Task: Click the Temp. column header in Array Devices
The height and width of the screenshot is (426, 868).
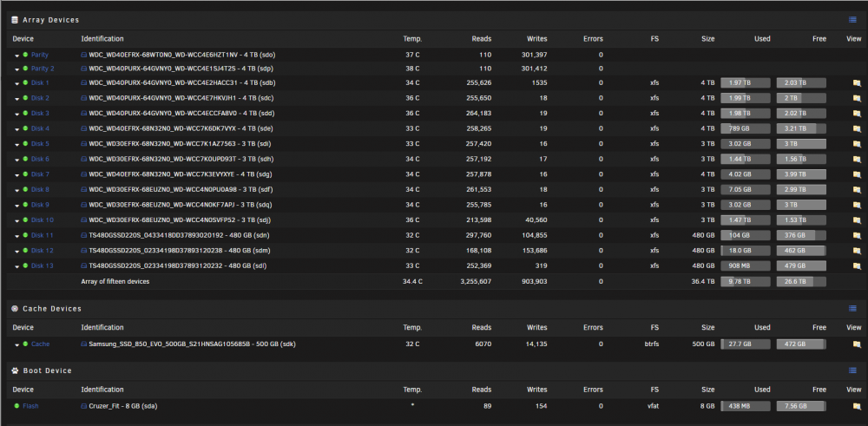Action: [x=412, y=39]
